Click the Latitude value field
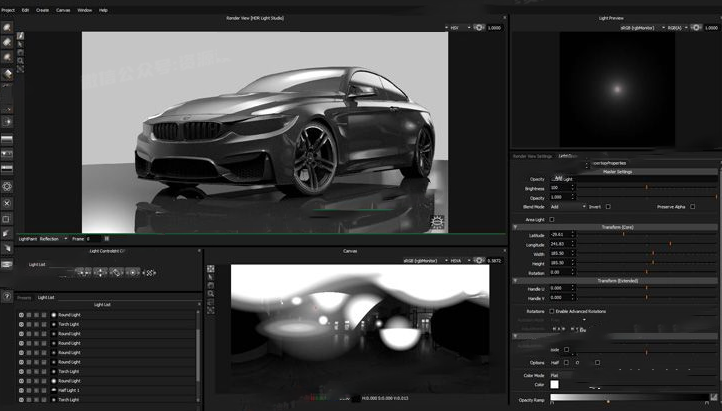The width and height of the screenshot is (722, 411). (x=558, y=235)
